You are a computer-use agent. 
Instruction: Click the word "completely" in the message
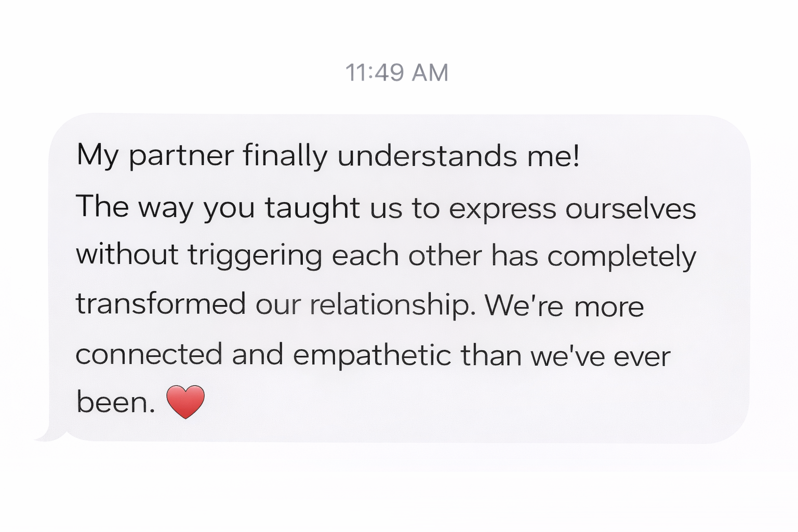[621, 257]
